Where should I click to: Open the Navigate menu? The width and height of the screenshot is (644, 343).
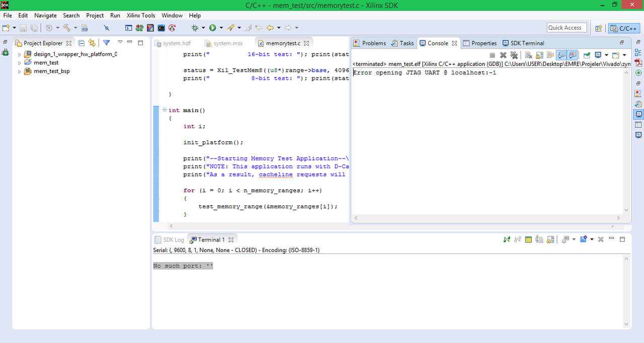[45, 16]
